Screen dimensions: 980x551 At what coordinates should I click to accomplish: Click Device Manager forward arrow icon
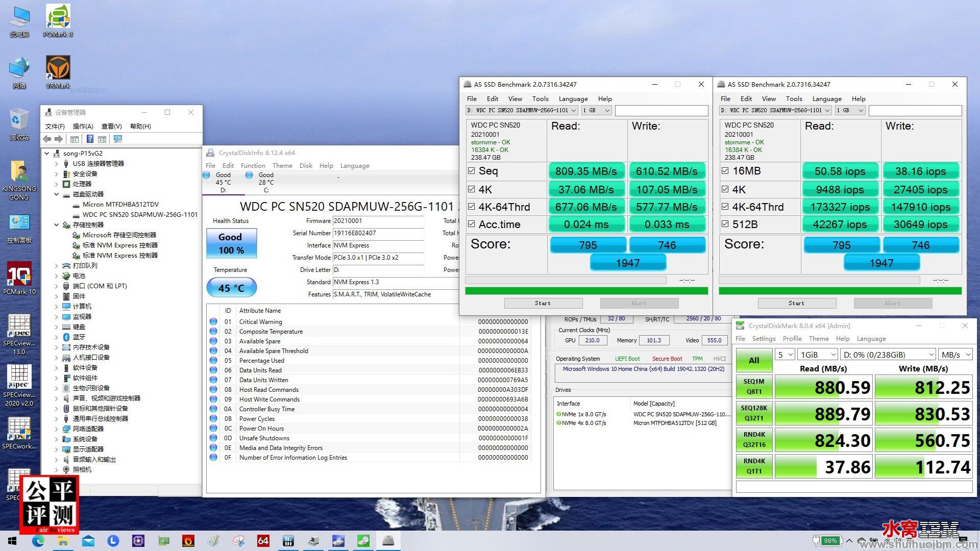(x=59, y=139)
